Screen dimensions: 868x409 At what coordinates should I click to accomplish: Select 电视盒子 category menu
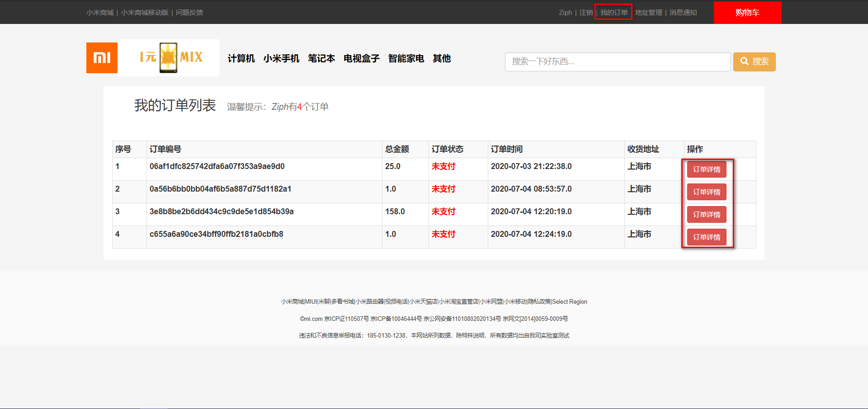pyautogui.click(x=361, y=58)
